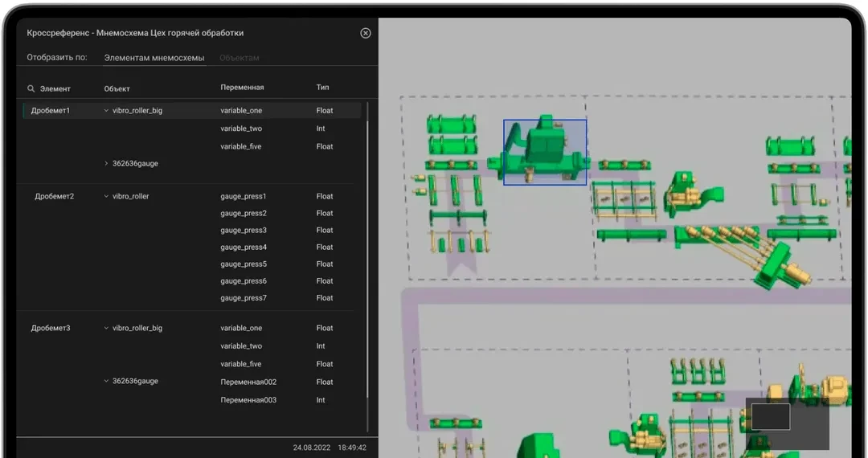Collapse vibro_roller_big under Дробемет1
The height and width of the screenshot is (458, 868).
(106, 111)
